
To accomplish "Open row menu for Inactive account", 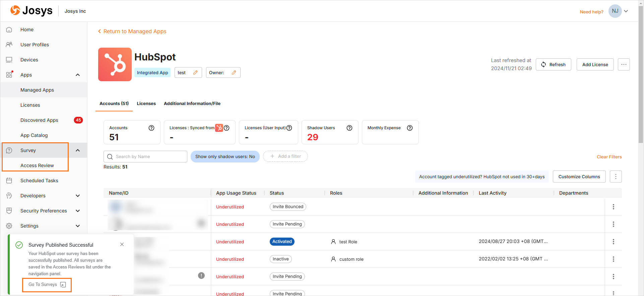I will 614,259.
